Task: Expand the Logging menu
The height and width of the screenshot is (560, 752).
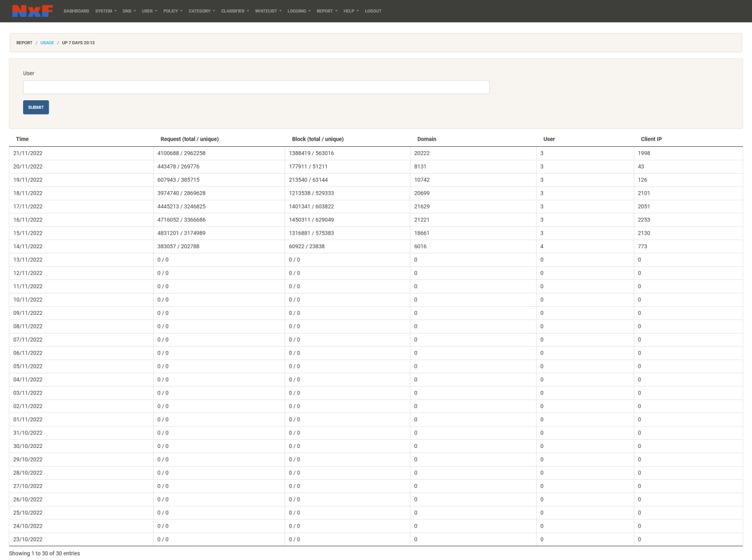Action: [x=299, y=11]
